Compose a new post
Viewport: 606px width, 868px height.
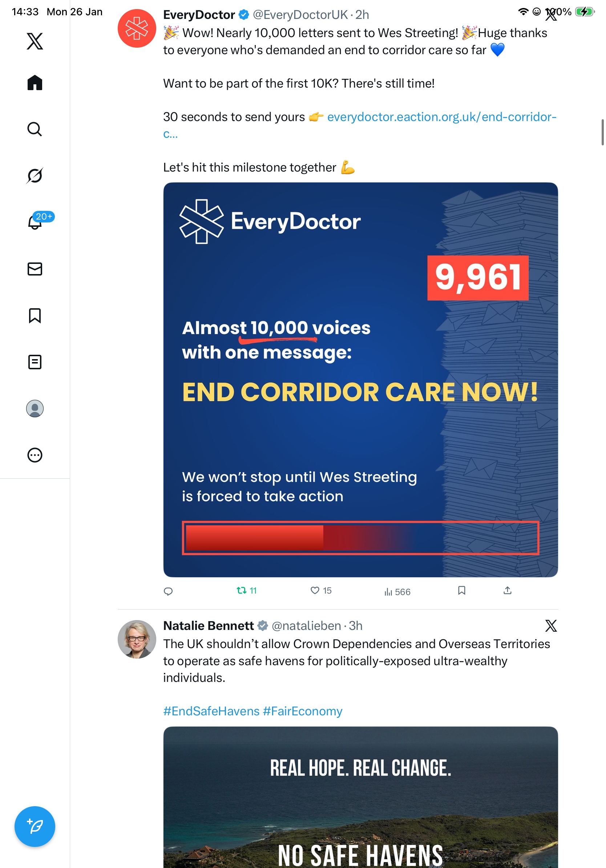coord(35,827)
